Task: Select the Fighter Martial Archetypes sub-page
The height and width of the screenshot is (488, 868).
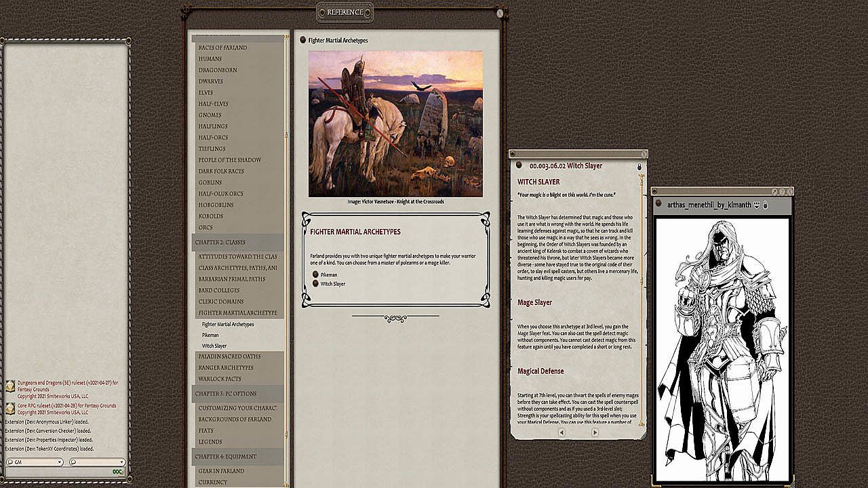Action: (228, 324)
